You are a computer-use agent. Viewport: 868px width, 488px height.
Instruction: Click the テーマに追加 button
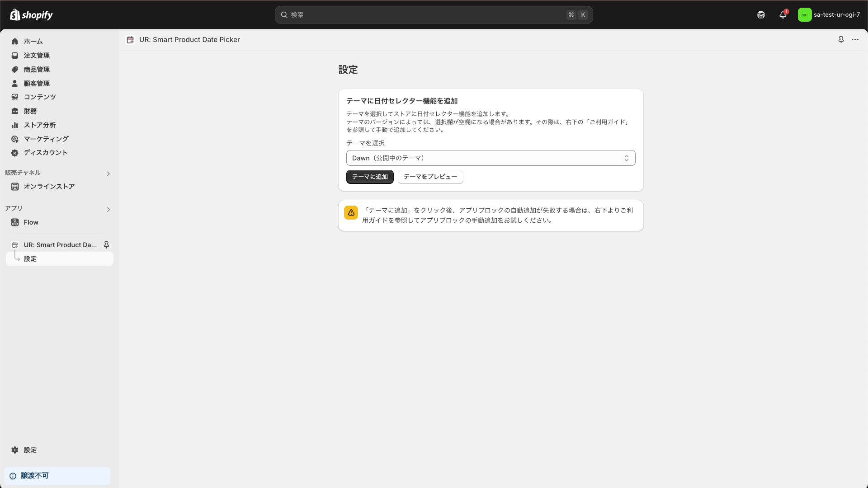370,177
